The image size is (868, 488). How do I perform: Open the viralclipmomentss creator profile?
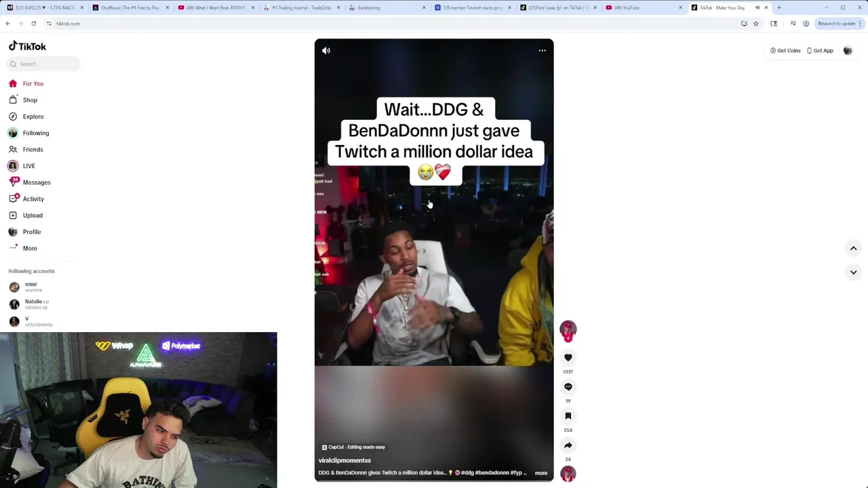point(344,460)
